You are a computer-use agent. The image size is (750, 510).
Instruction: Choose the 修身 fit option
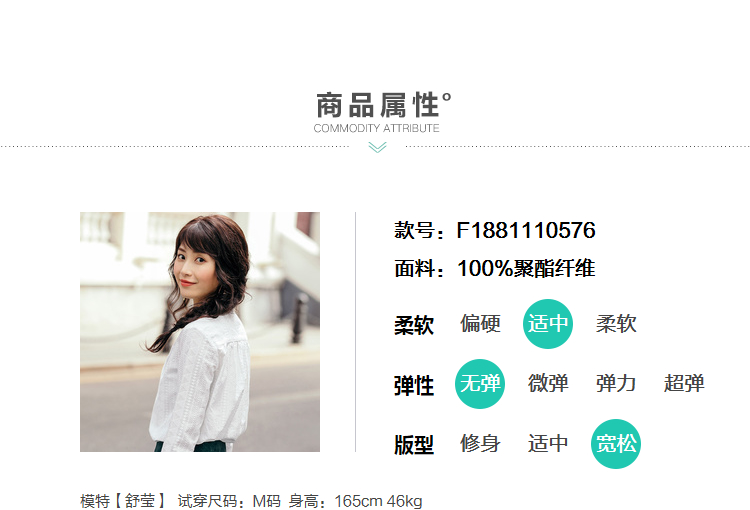pos(480,443)
